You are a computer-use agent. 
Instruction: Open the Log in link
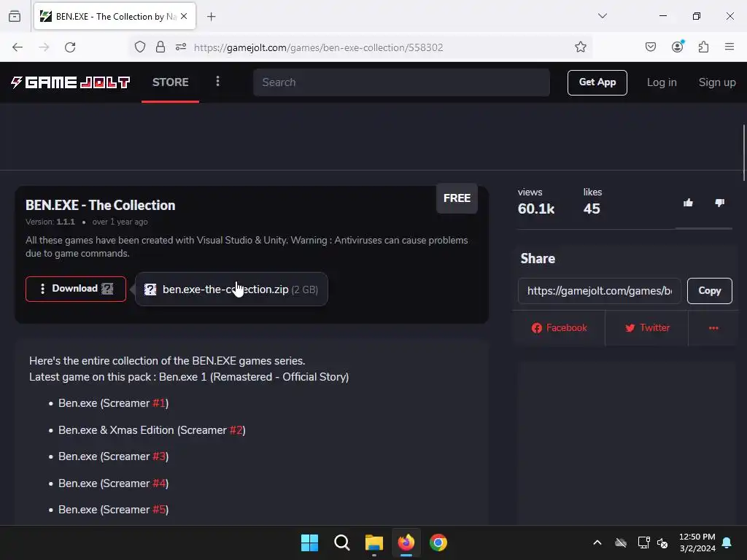coord(661,82)
